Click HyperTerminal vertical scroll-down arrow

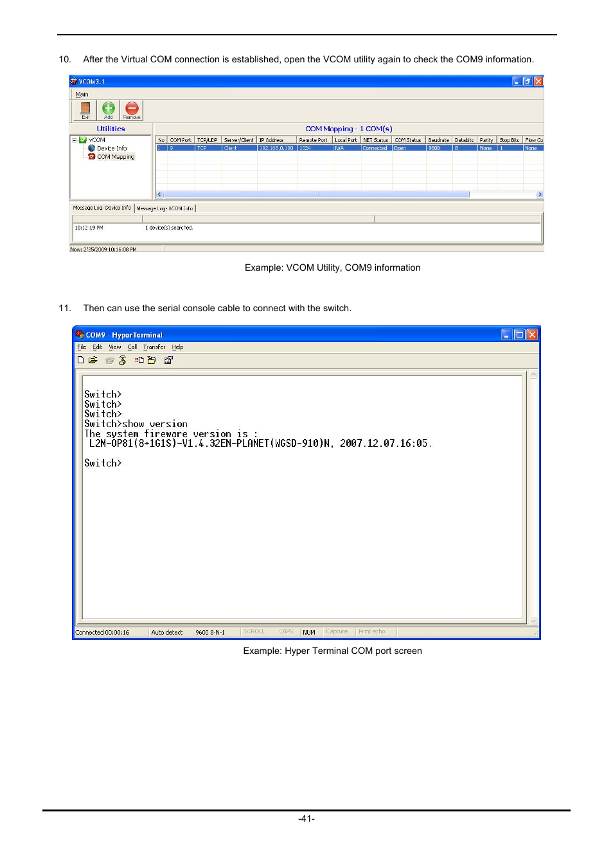(x=533, y=620)
